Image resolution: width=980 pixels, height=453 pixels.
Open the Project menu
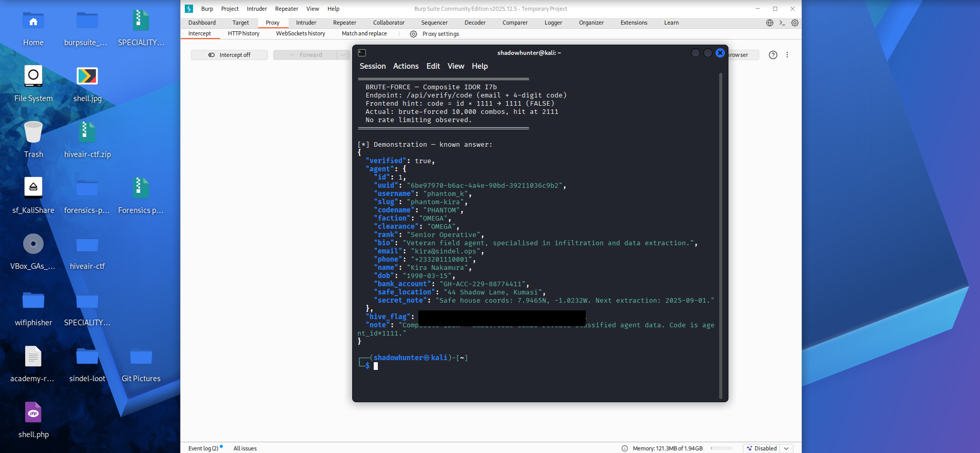(x=230, y=9)
